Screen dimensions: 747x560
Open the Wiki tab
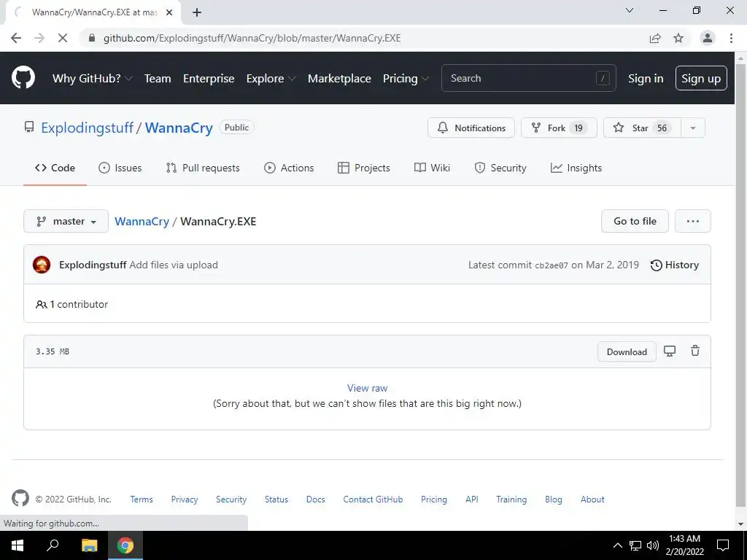pyautogui.click(x=432, y=168)
